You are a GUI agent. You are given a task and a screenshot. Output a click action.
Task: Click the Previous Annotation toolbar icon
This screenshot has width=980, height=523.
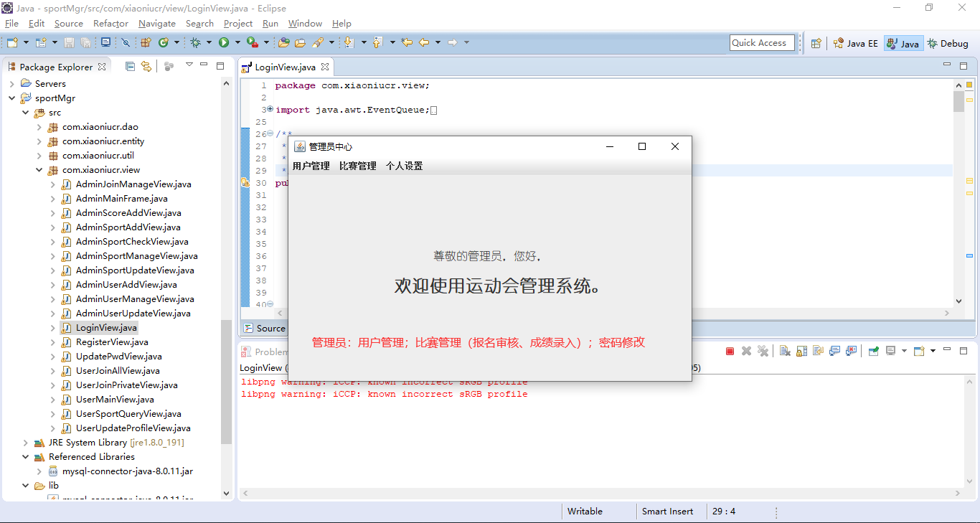pos(378,43)
